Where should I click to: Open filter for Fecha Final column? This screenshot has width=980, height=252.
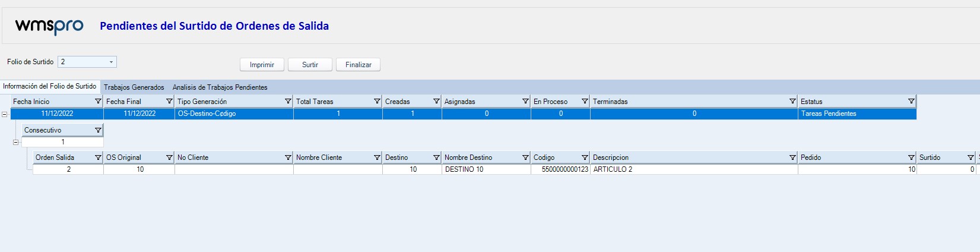click(169, 102)
